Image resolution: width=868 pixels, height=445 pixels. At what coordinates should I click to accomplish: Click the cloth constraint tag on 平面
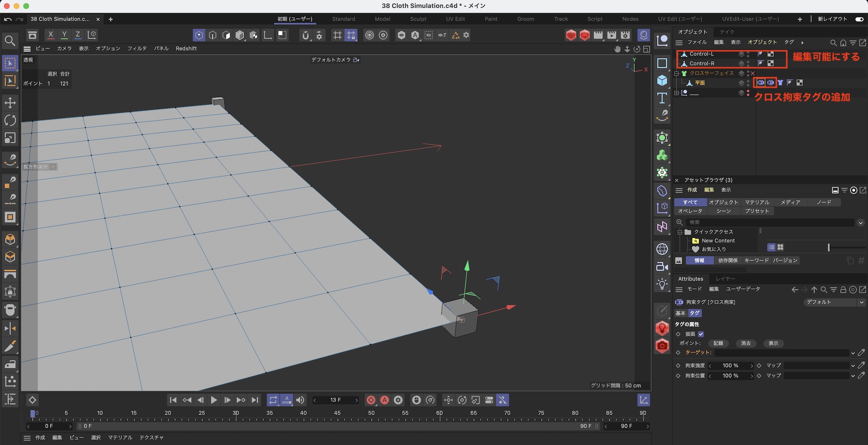click(x=761, y=82)
